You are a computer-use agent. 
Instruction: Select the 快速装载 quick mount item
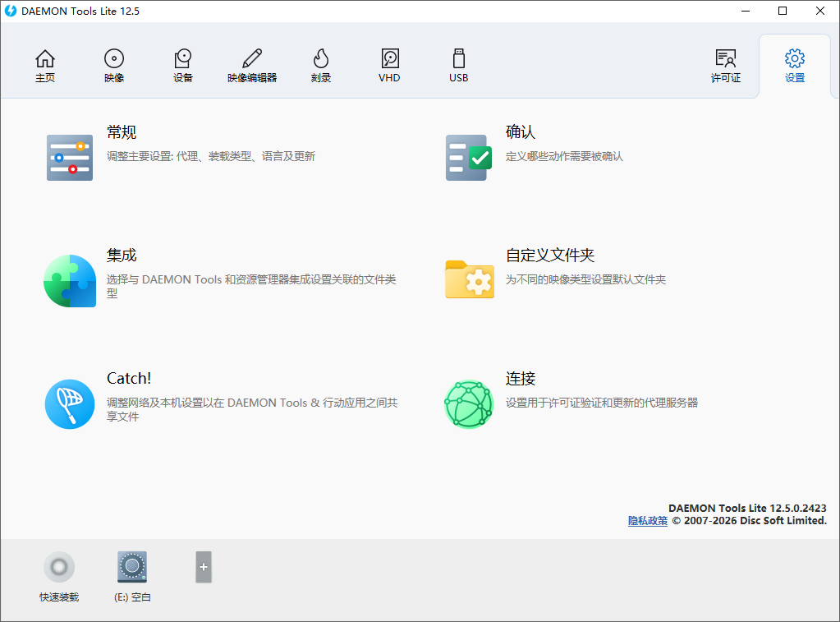[x=58, y=567]
